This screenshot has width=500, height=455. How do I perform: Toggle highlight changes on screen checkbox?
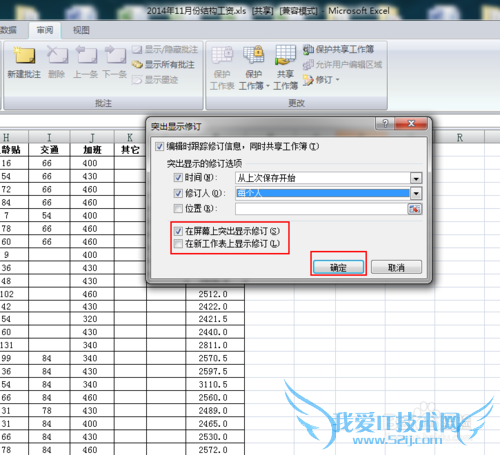click(178, 231)
